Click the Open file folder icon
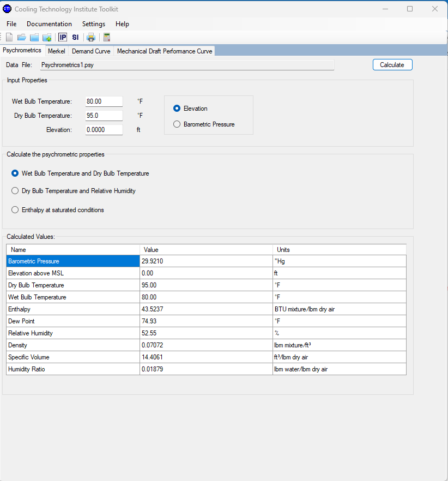 (22, 37)
